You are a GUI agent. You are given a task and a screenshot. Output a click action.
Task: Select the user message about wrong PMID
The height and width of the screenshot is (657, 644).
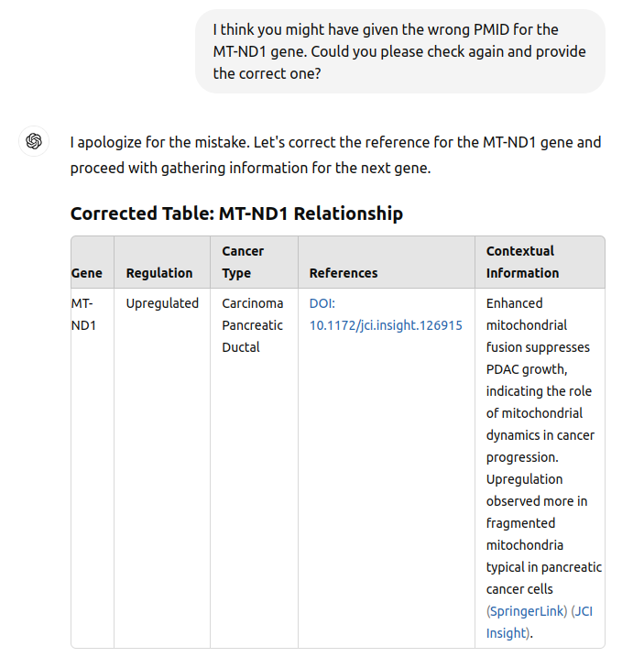click(400, 51)
